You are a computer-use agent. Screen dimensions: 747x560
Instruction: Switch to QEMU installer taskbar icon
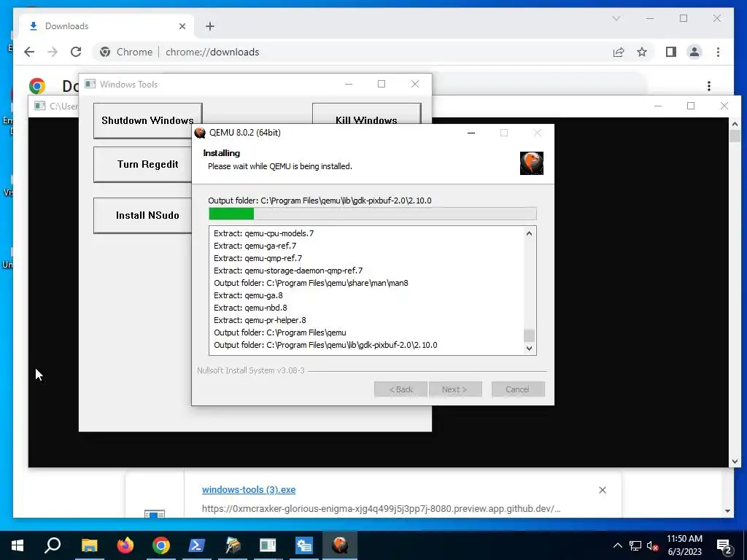pyautogui.click(x=340, y=545)
